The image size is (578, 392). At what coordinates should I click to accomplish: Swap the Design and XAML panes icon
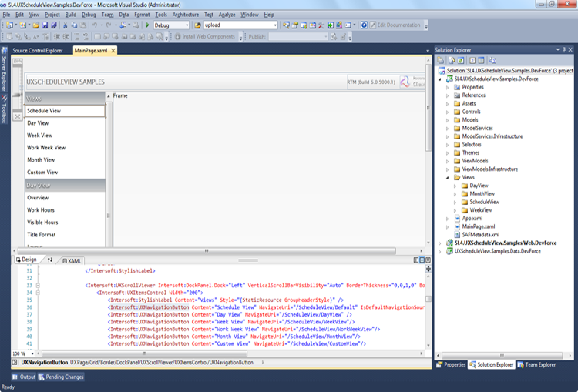coord(50,260)
